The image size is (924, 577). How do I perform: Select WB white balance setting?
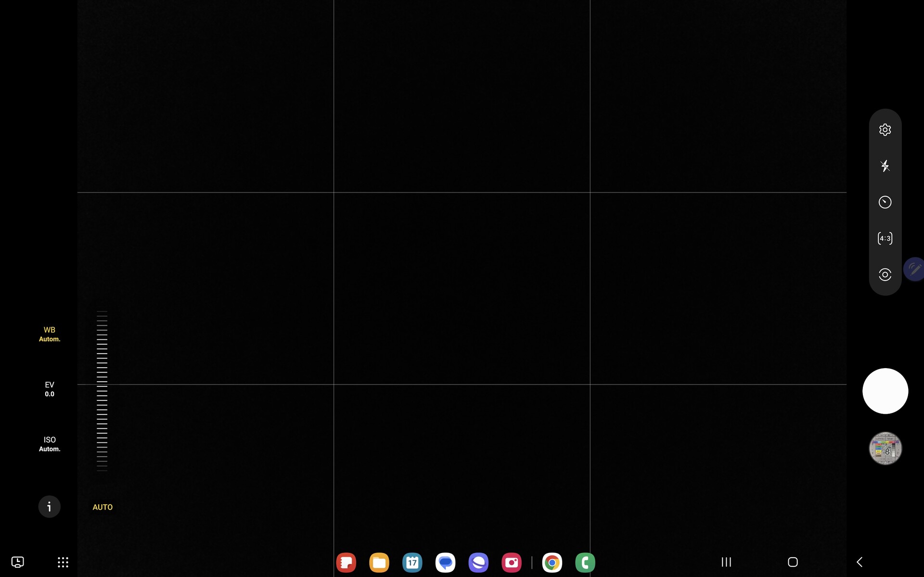(x=50, y=334)
